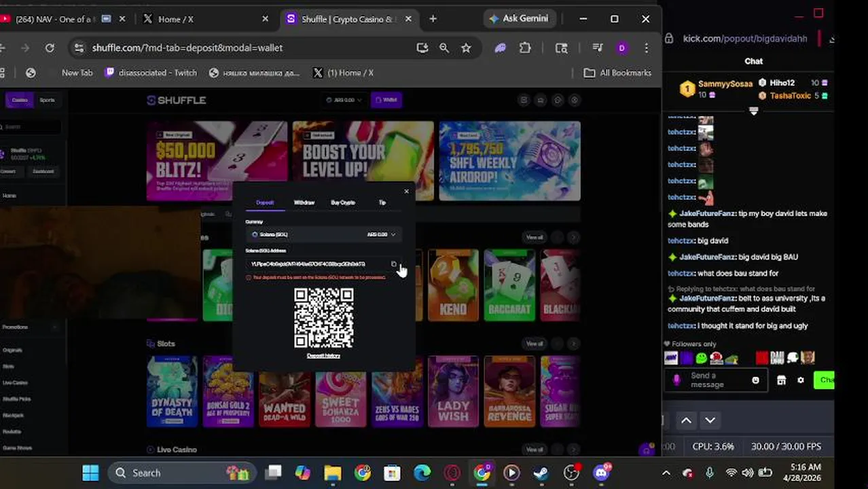Open the Lady Wish slot

pyautogui.click(x=453, y=391)
